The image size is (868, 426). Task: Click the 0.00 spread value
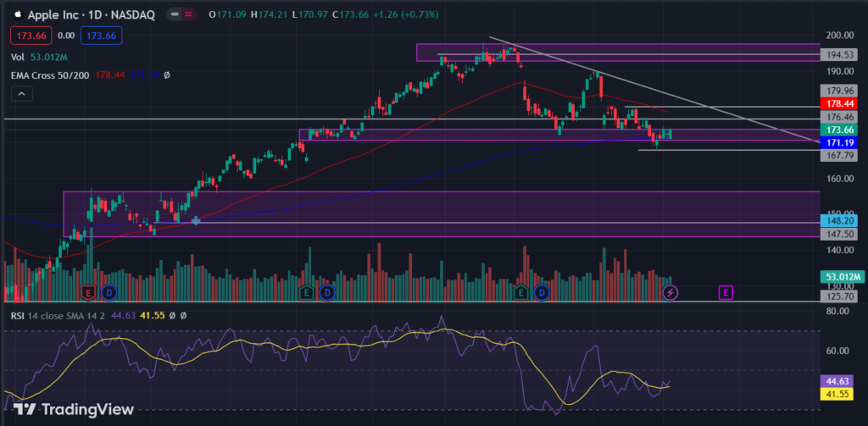coord(66,36)
